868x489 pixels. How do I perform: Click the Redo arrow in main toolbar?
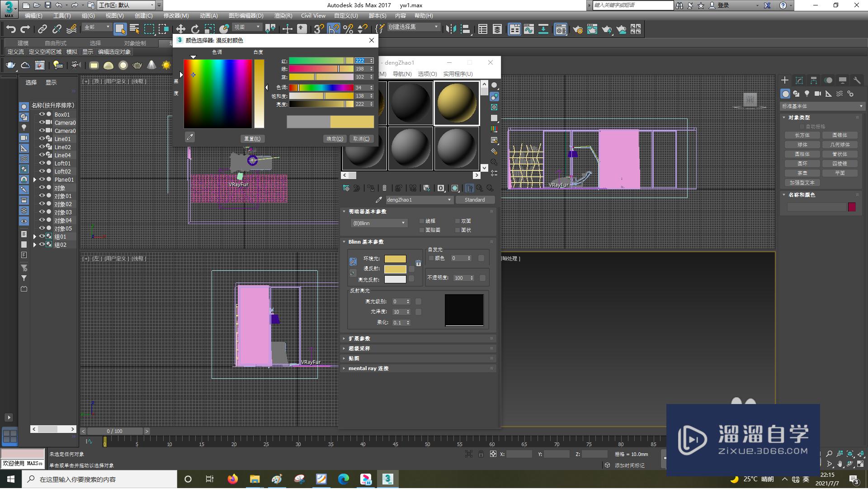pyautogui.click(x=25, y=29)
